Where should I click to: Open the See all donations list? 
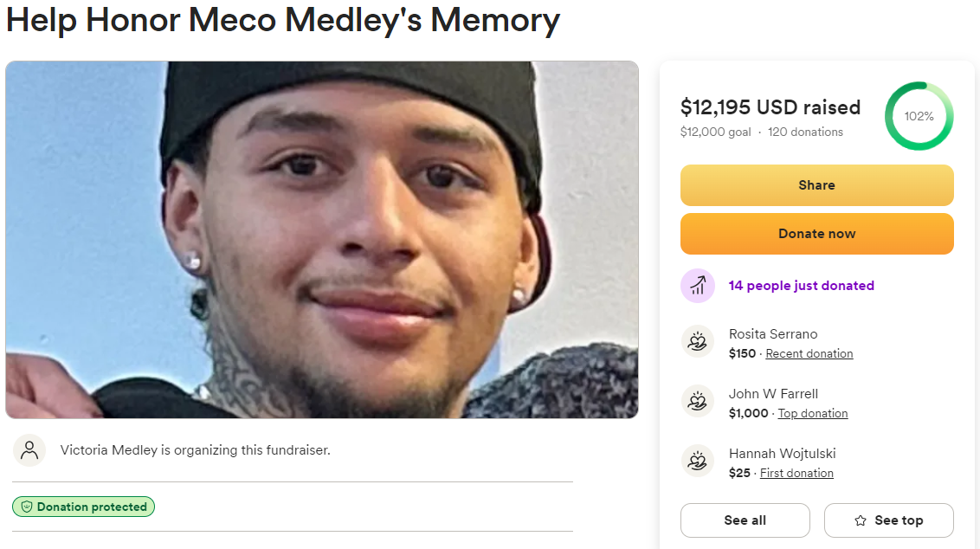[745, 520]
